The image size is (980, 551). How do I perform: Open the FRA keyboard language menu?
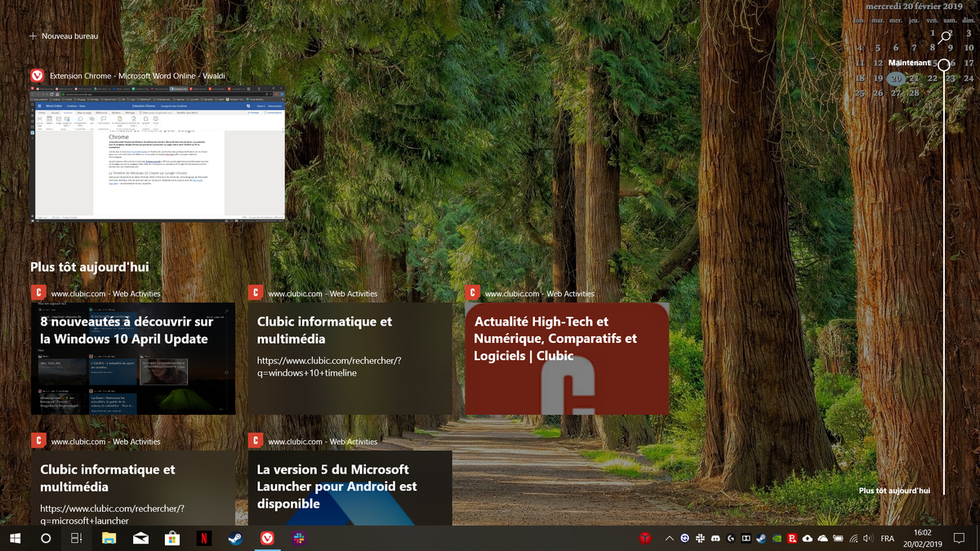[x=887, y=539]
